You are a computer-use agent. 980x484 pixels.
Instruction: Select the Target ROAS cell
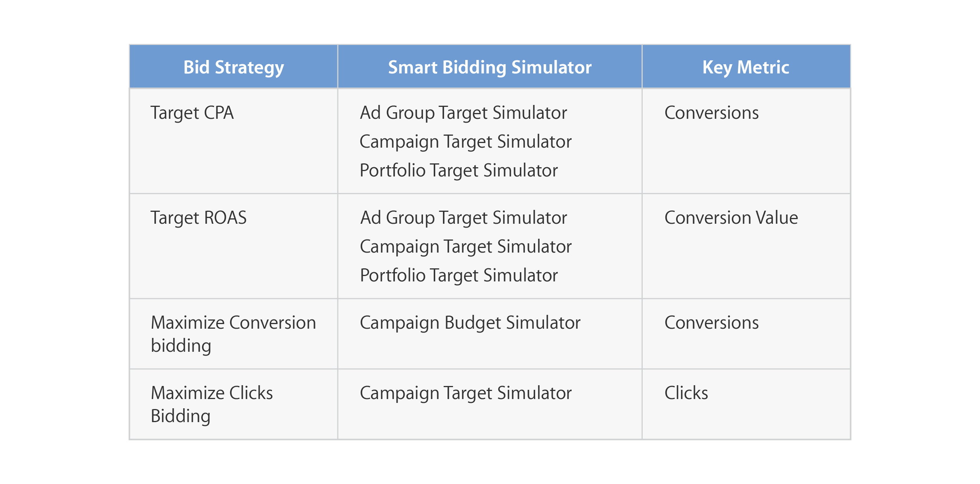click(x=233, y=246)
